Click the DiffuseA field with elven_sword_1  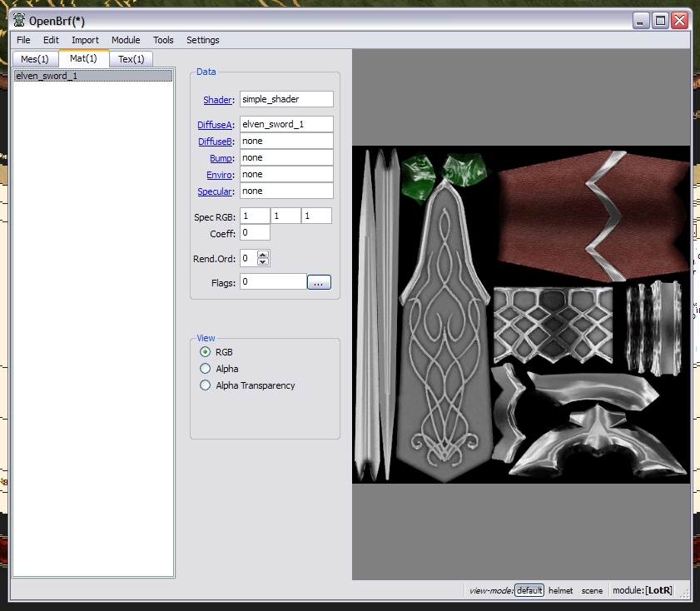(286, 124)
